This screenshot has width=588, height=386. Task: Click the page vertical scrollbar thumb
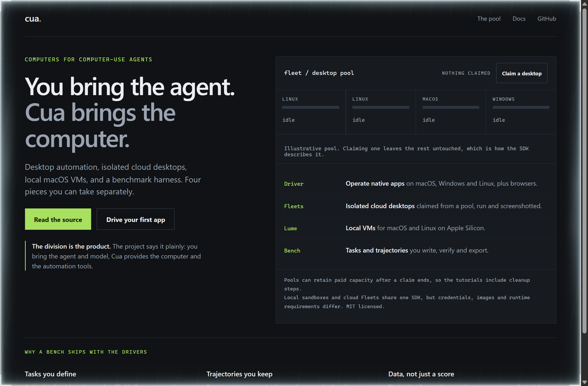tap(584, 171)
